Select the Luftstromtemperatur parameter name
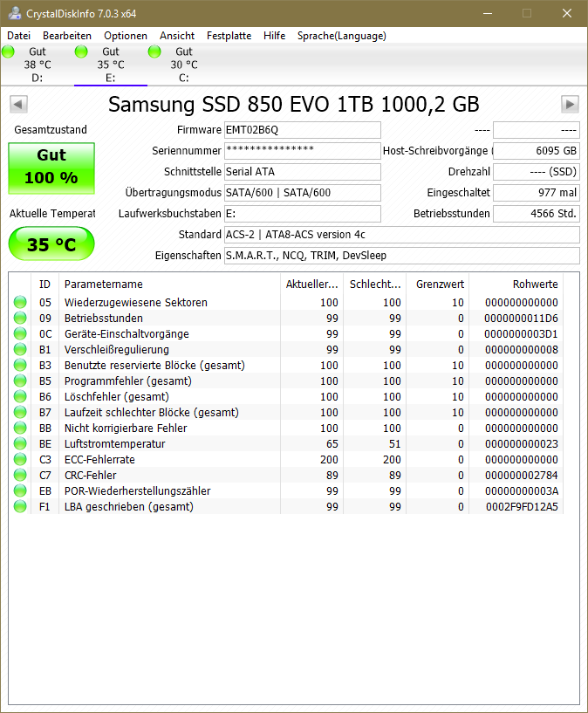Image resolution: width=588 pixels, height=713 pixels. coord(114,444)
